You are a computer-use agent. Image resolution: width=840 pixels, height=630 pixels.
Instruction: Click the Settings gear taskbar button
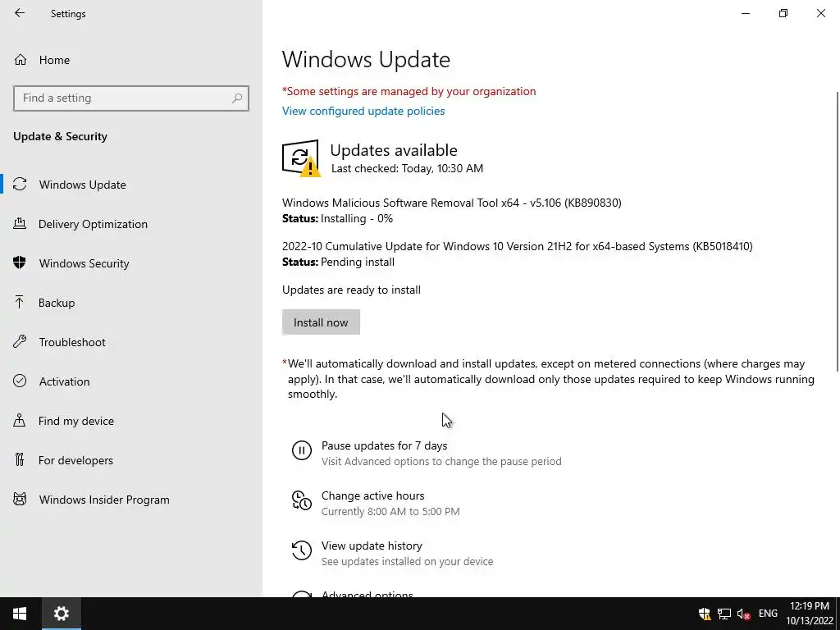(x=62, y=614)
